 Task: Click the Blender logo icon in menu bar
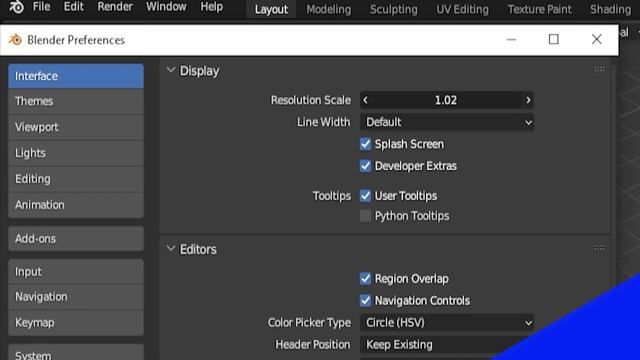tap(16, 7)
